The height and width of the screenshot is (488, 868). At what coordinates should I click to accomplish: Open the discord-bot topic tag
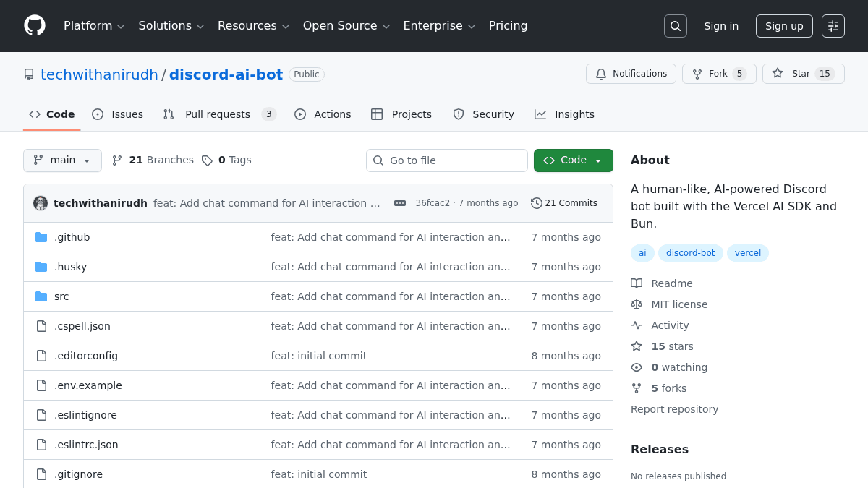(690, 253)
